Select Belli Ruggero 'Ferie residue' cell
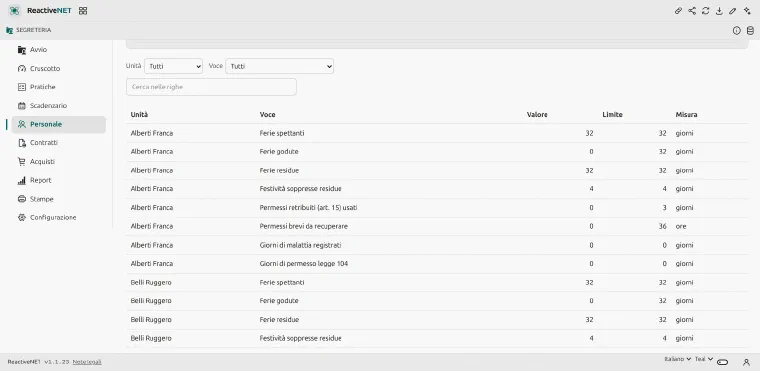This screenshot has width=760, height=371. pos(279,320)
